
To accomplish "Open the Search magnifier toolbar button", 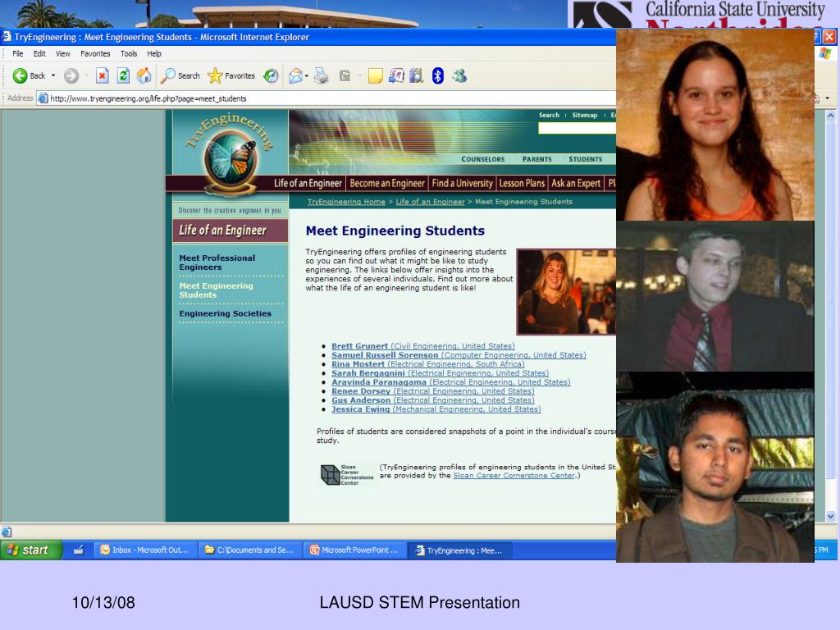I will pos(181,76).
